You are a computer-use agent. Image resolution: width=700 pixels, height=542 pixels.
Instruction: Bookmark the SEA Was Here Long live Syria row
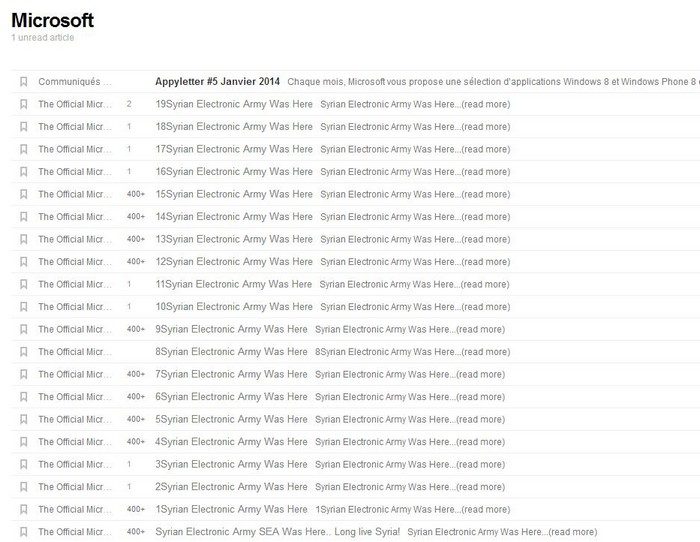pos(24,532)
